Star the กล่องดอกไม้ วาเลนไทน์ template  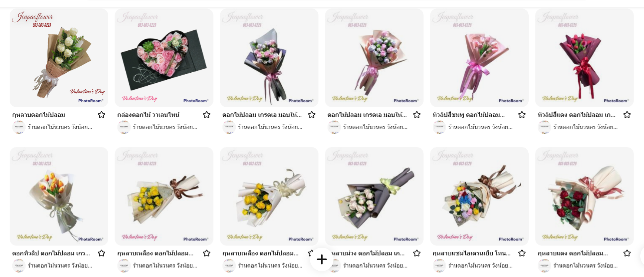pos(207,115)
